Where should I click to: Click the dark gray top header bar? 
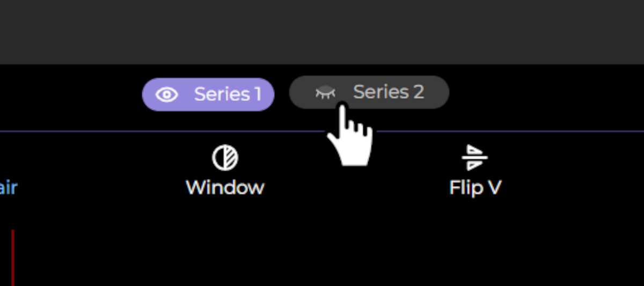[322, 32]
